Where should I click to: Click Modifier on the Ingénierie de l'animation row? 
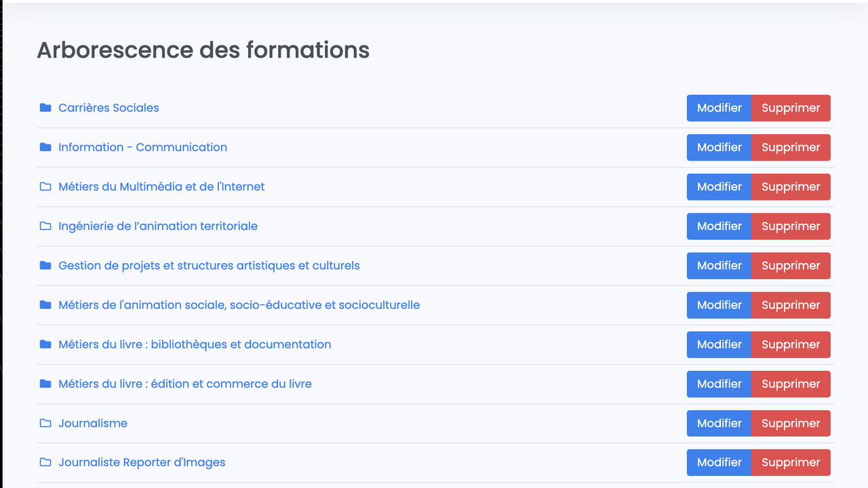(719, 226)
